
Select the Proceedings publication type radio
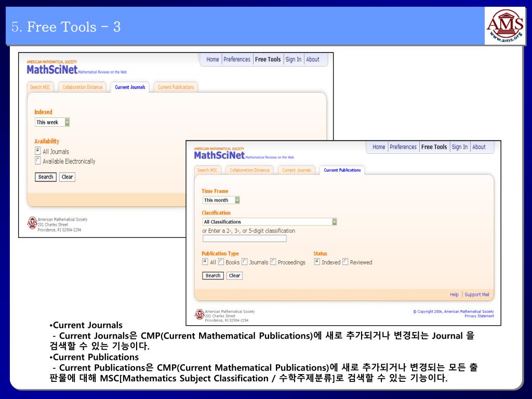click(273, 262)
